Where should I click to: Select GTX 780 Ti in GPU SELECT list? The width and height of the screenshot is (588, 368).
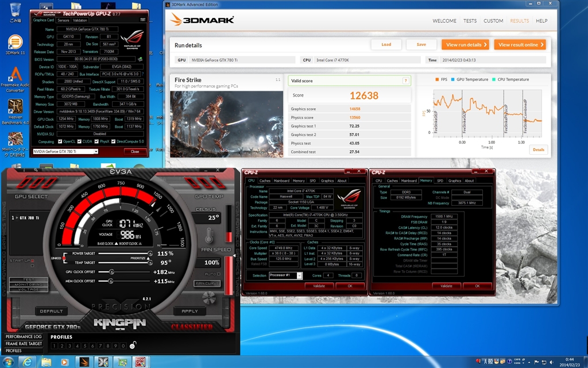coord(26,218)
